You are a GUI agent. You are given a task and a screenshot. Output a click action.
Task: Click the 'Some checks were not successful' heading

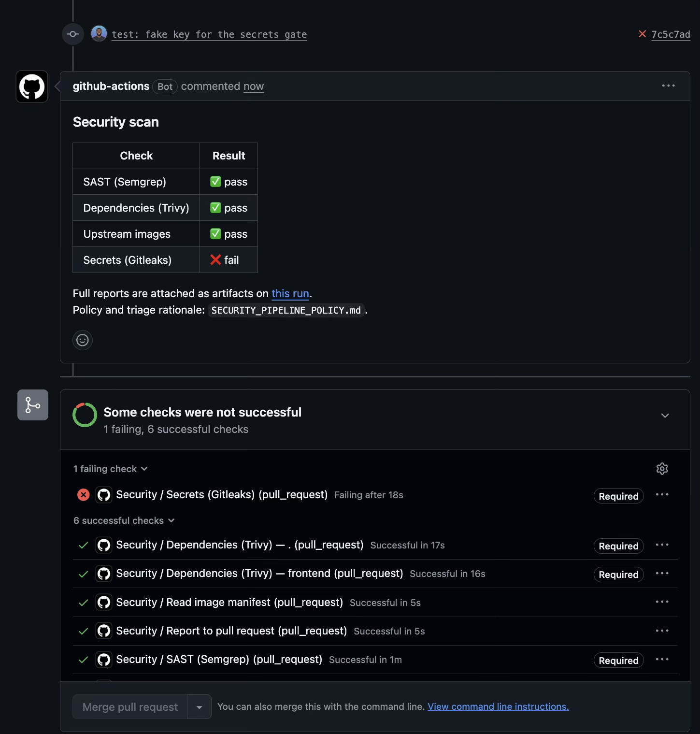click(202, 412)
